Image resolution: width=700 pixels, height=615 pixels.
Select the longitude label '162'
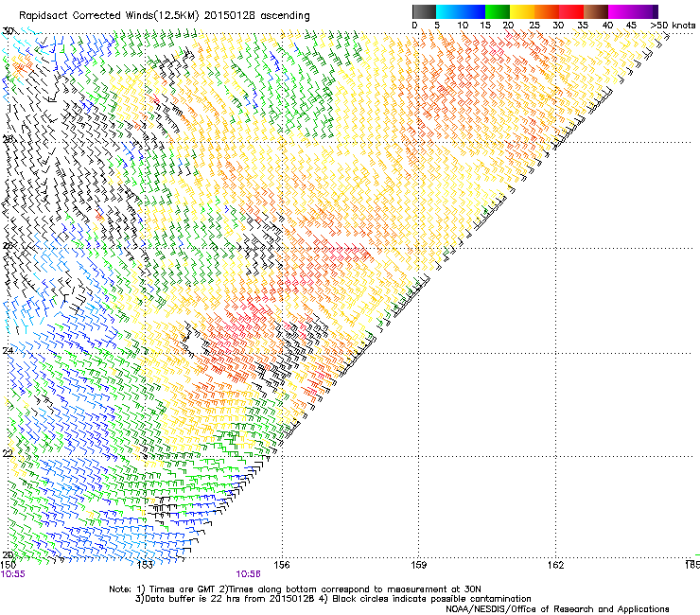555,565
